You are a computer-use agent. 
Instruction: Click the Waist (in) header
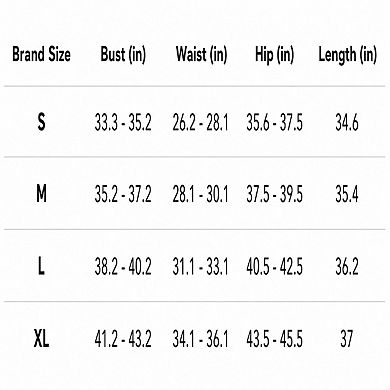coord(201,55)
